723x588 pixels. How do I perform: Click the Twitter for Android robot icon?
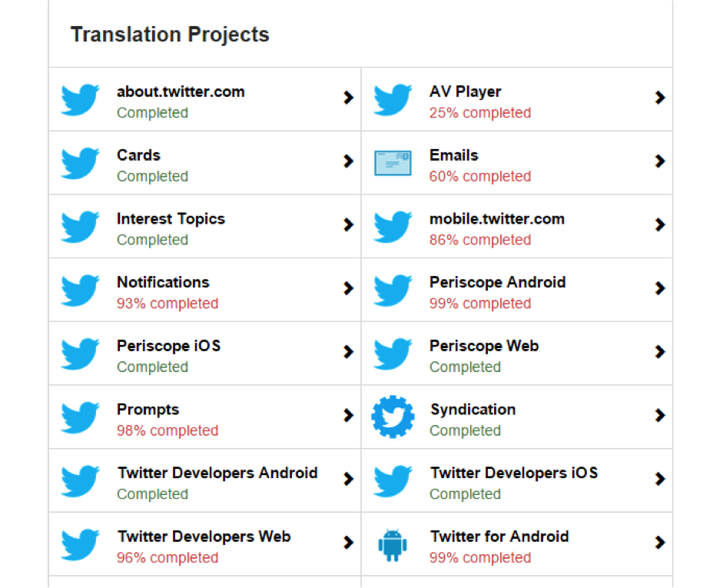tap(393, 545)
